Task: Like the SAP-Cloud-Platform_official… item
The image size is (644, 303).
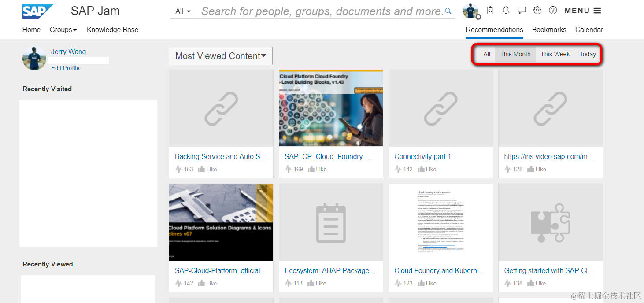Action: click(207, 283)
